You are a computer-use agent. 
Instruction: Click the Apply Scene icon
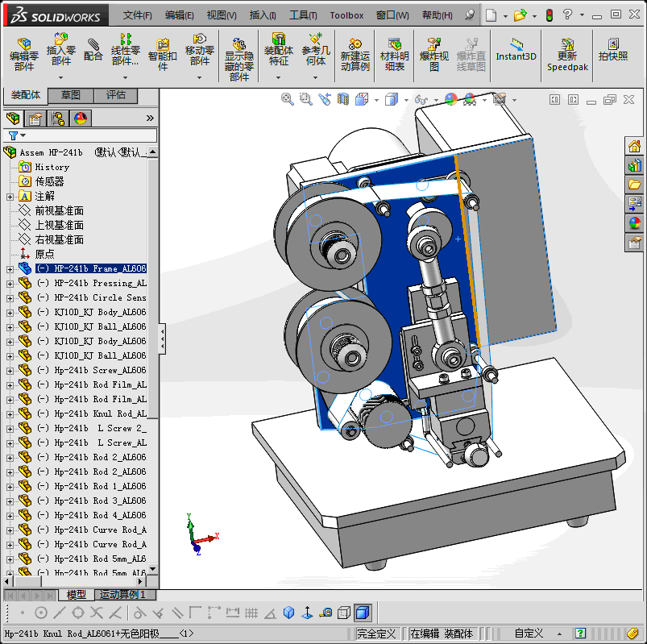(470, 99)
